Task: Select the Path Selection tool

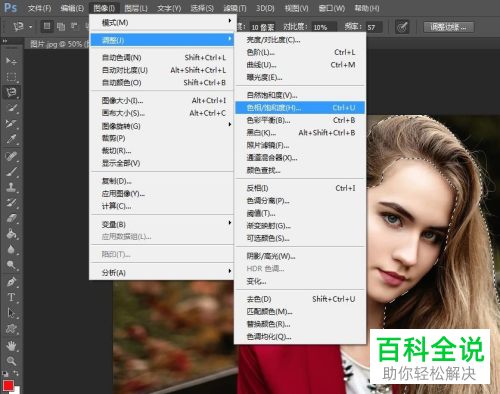Action: coord(11,313)
